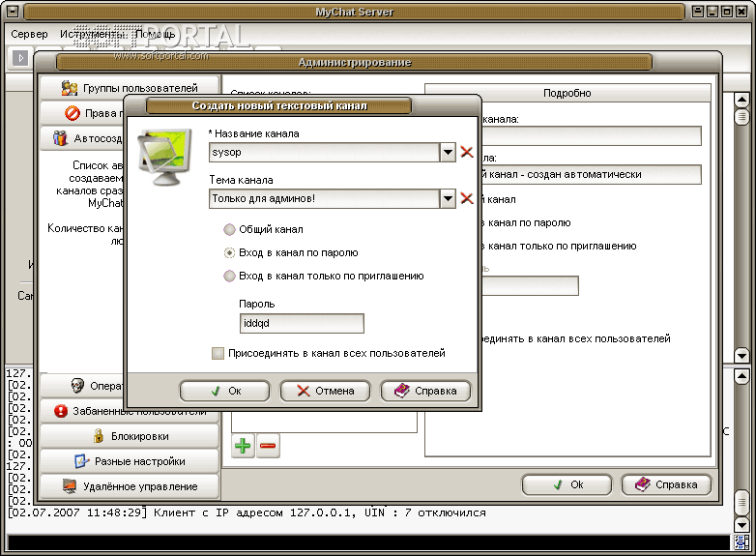Viewport: 756px width, 556px height.
Task: Click the Подробно panel header
Action: [567, 93]
